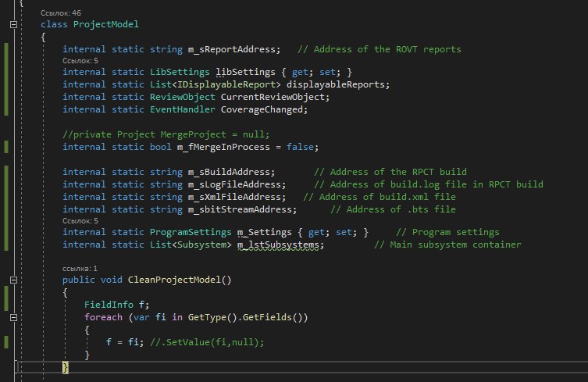588x382 pixels.
Task: Open the 'Ссылок: 46' references link
Action: coord(61,12)
